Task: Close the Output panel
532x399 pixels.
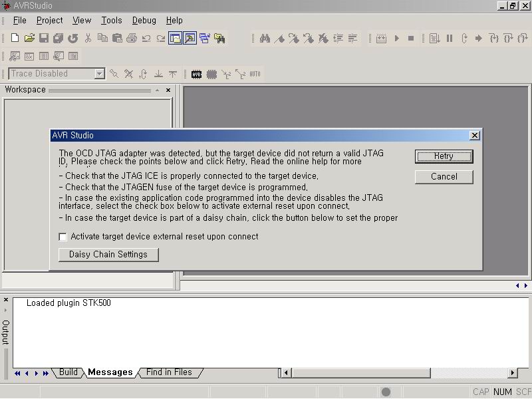Action: [x=6, y=300]
